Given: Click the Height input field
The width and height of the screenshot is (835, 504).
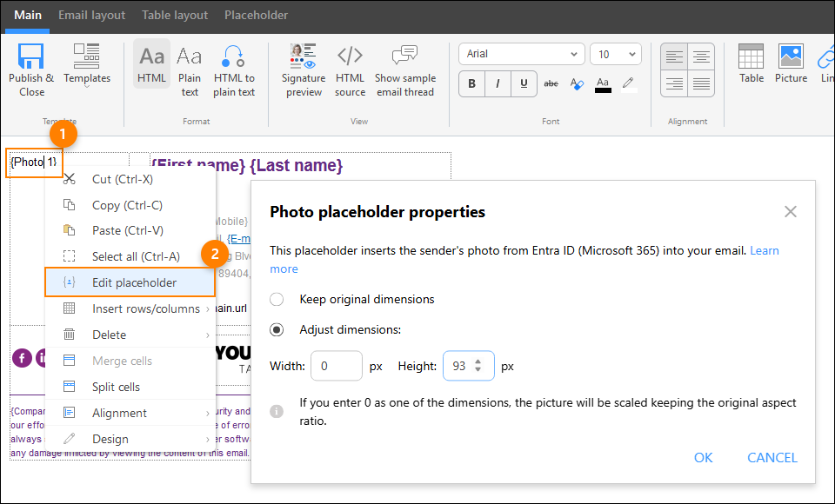Looking at the screenshot, I should pyautogui.click(x=469, y=366).
